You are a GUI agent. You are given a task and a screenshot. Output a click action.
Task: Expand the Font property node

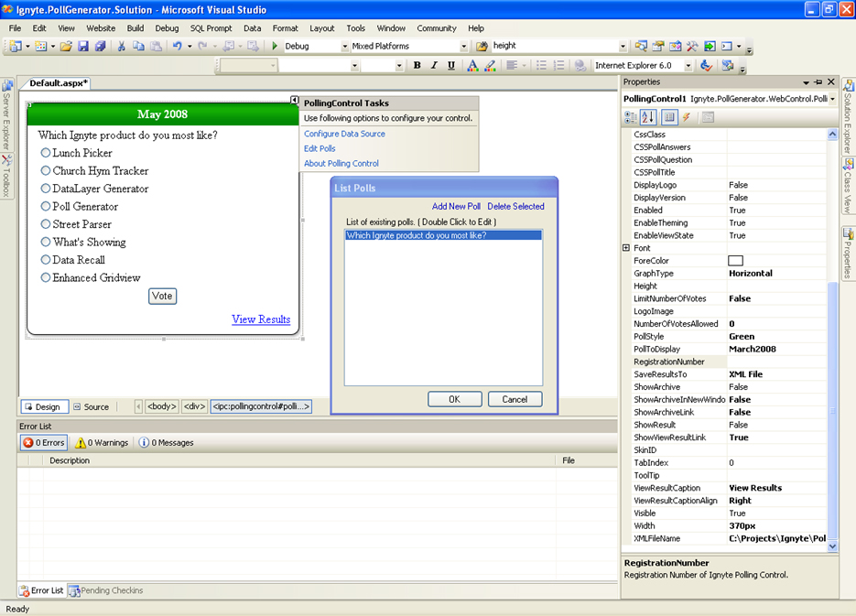pos(626,248)
